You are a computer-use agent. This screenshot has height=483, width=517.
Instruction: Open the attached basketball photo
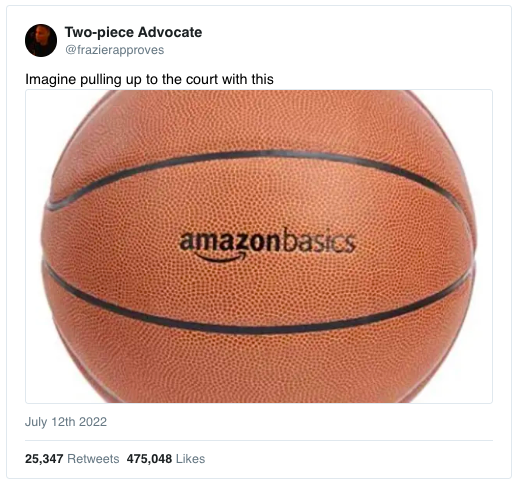[259, 246]
